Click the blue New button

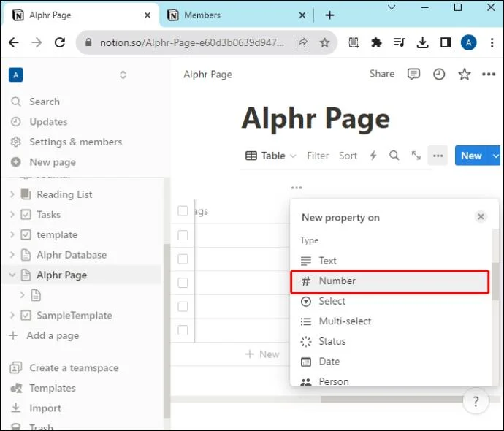coord(471,156)
